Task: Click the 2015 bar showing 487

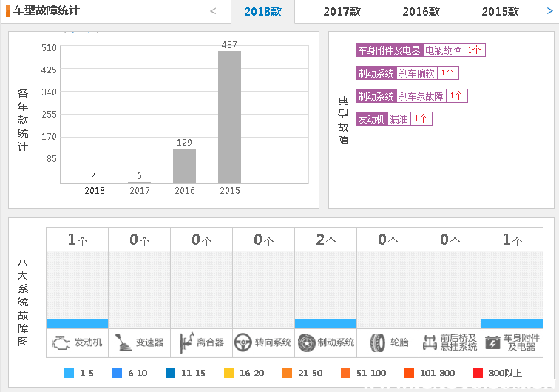Action: pos(229,117)
